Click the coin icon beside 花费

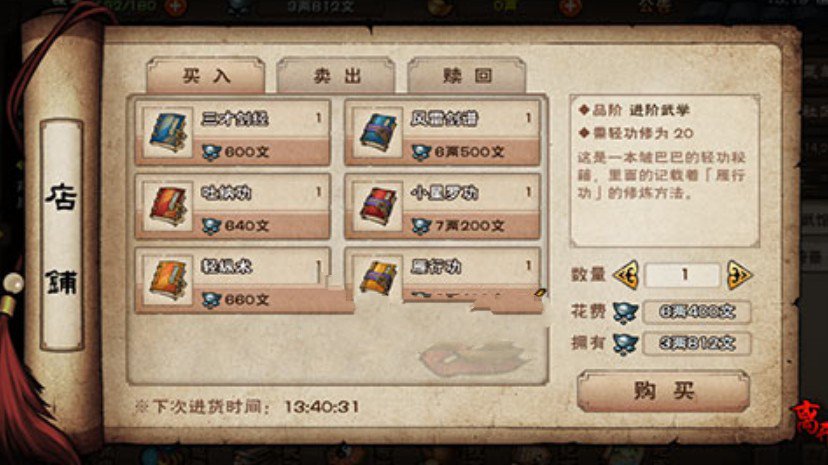[625, 312]
